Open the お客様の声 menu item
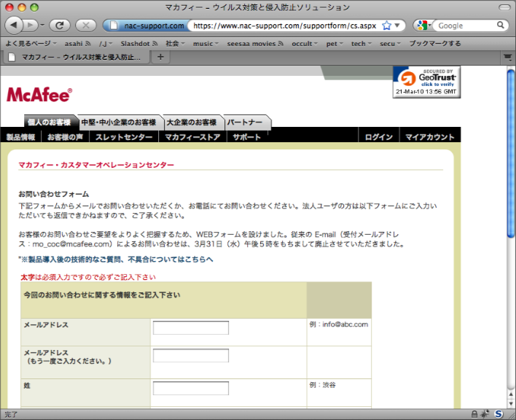The image size is (516, 420). pos(65,137)
